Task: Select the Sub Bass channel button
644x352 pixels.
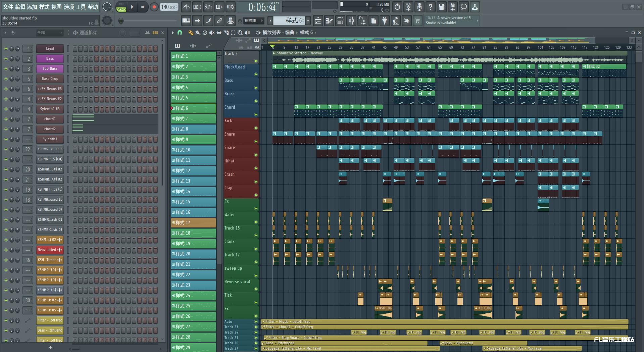Action: point(50,69)
